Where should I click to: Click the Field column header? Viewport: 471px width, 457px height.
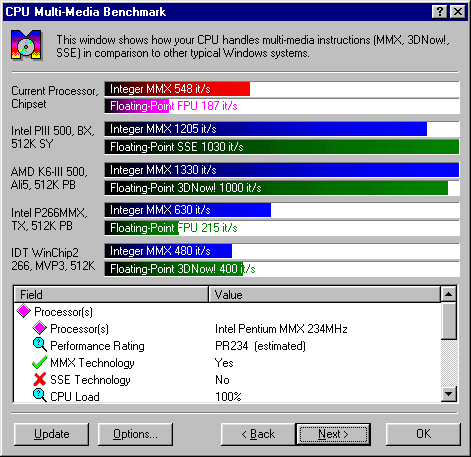pos(111,294)
